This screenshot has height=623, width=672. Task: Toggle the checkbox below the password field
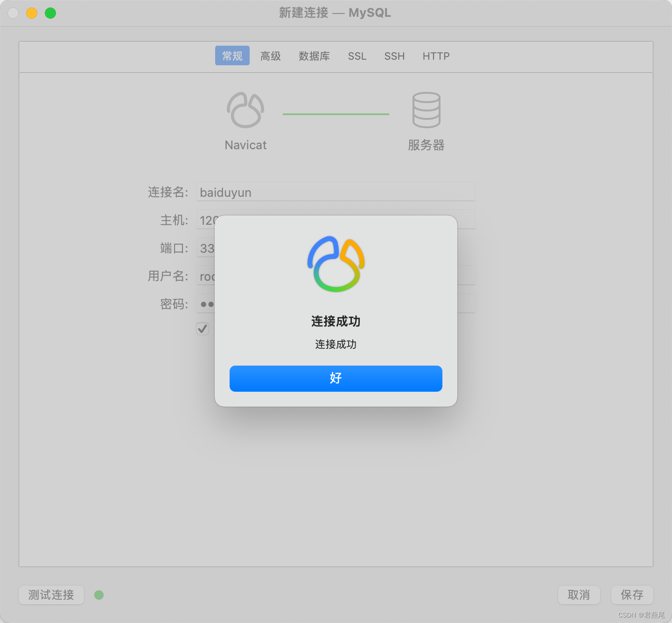[x=203, y=329]
